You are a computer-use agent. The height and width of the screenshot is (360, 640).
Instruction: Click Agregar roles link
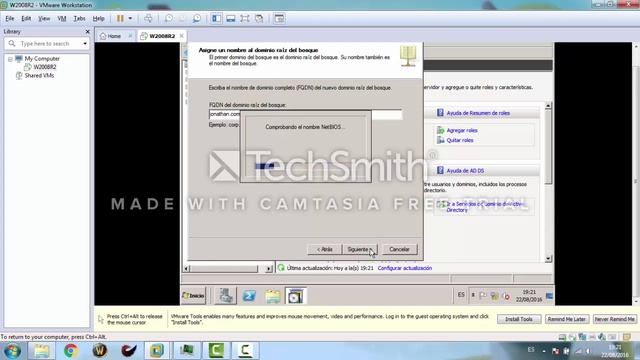pyautogui.click(x=462, y=130)
